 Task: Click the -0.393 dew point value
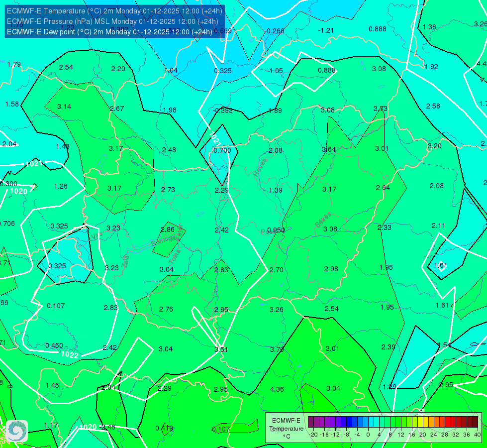coord(223,111)
